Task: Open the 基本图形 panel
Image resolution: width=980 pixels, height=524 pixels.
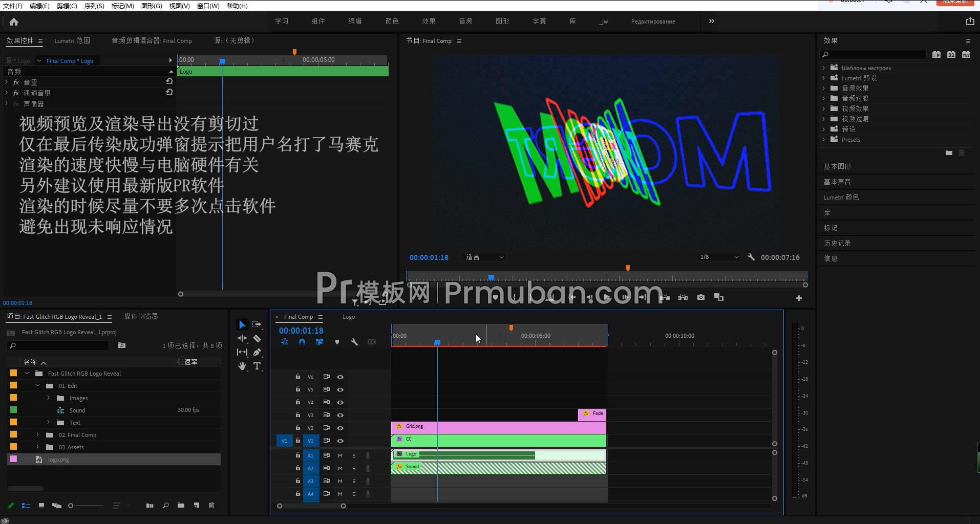Action: (x=837, y=166)
